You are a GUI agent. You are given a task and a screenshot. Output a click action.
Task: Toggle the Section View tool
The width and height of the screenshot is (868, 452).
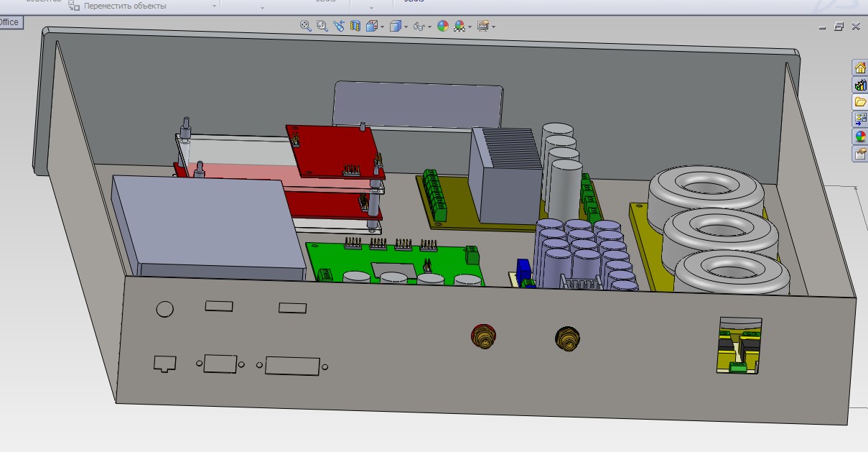pos(355,26)
